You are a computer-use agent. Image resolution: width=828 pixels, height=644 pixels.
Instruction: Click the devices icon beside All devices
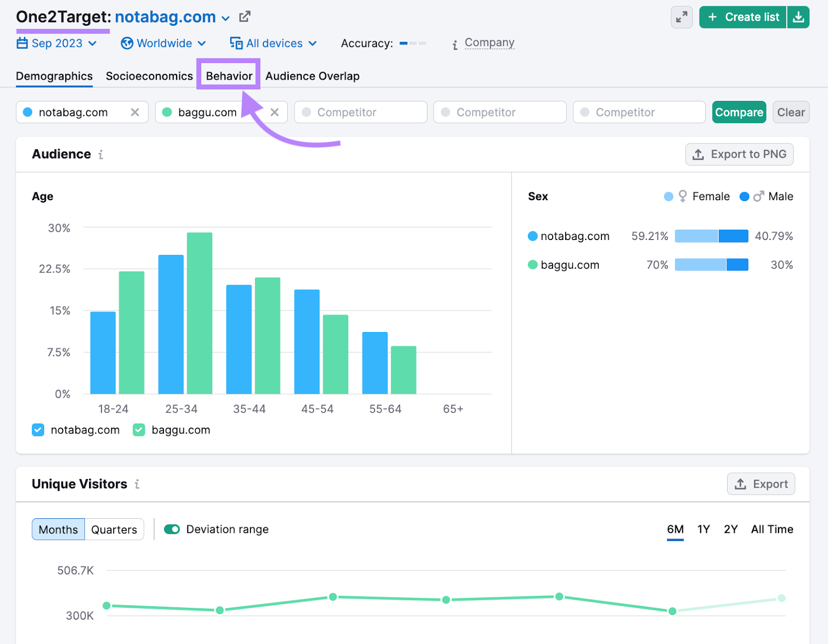[236, 43]
